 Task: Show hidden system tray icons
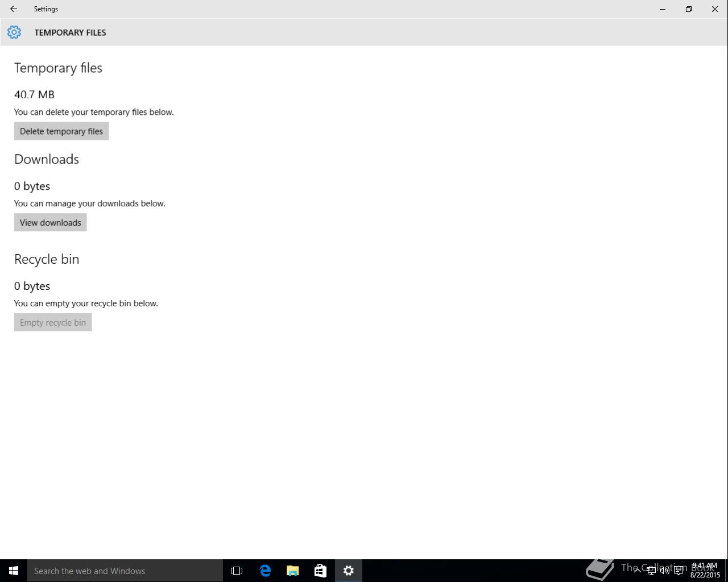click(637, 571)
